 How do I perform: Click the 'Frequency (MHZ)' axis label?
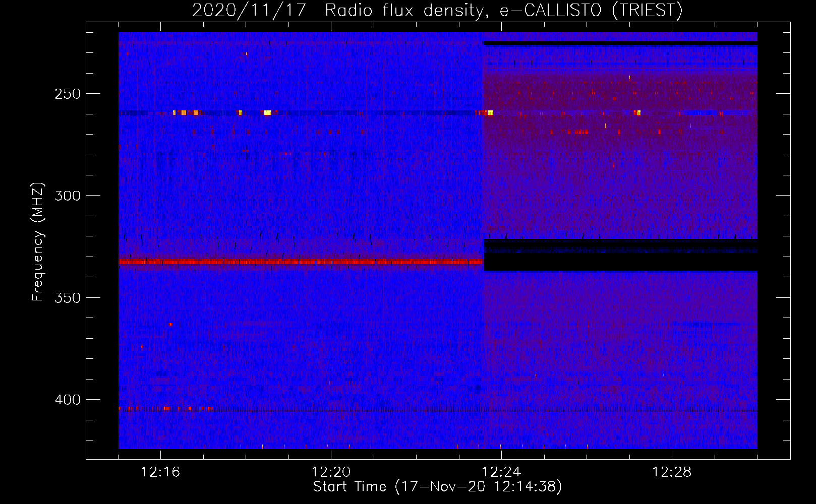coord(38,242)
